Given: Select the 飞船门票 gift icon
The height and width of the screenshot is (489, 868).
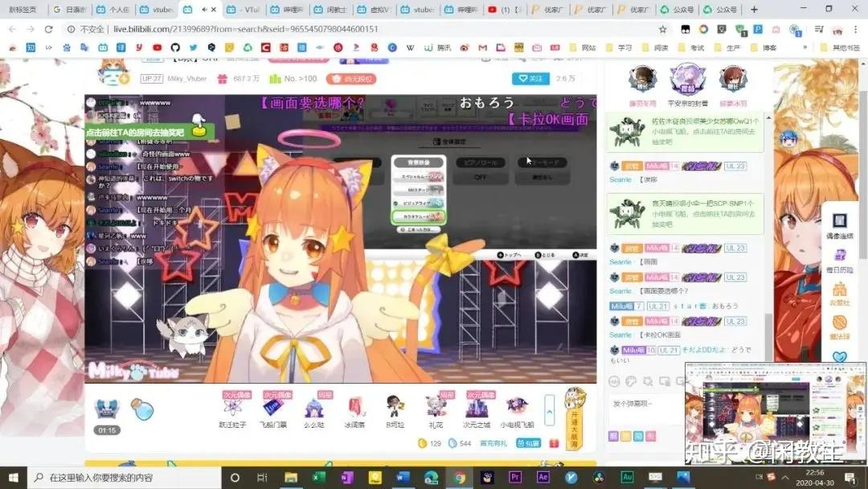Looking at the screenshot, I should pos(273,408).
